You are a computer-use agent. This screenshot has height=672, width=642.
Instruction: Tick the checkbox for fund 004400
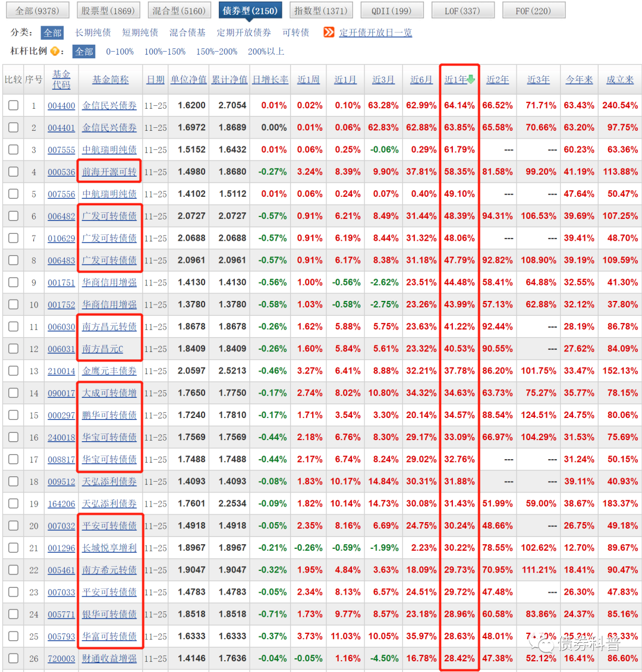pyautogui.click(x=13, y=105)
